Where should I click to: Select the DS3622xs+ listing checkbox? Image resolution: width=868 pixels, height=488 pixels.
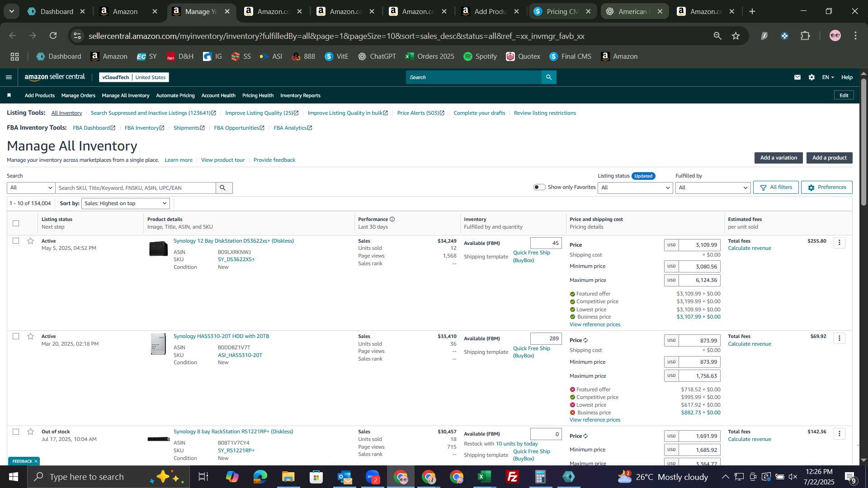click(x=16, y=241)
